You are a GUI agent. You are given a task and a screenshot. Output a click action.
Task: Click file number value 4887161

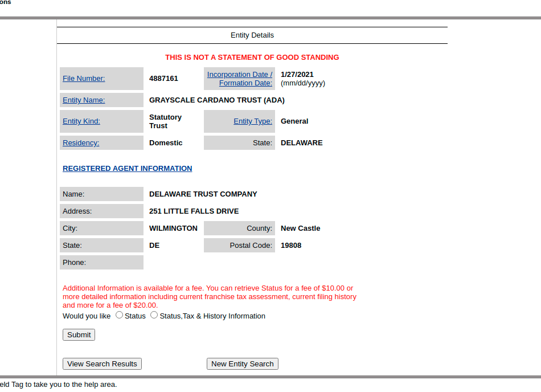coord(163,79)
